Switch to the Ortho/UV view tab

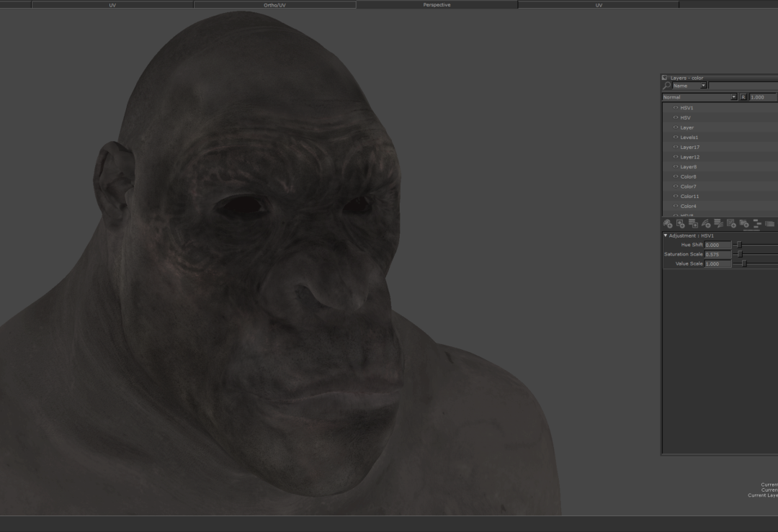(274, 5)
